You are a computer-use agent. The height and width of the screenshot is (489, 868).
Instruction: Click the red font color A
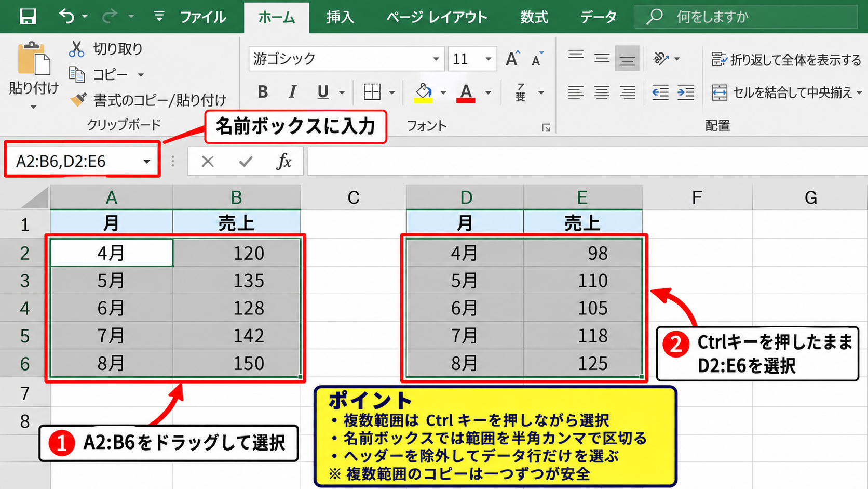466,92
